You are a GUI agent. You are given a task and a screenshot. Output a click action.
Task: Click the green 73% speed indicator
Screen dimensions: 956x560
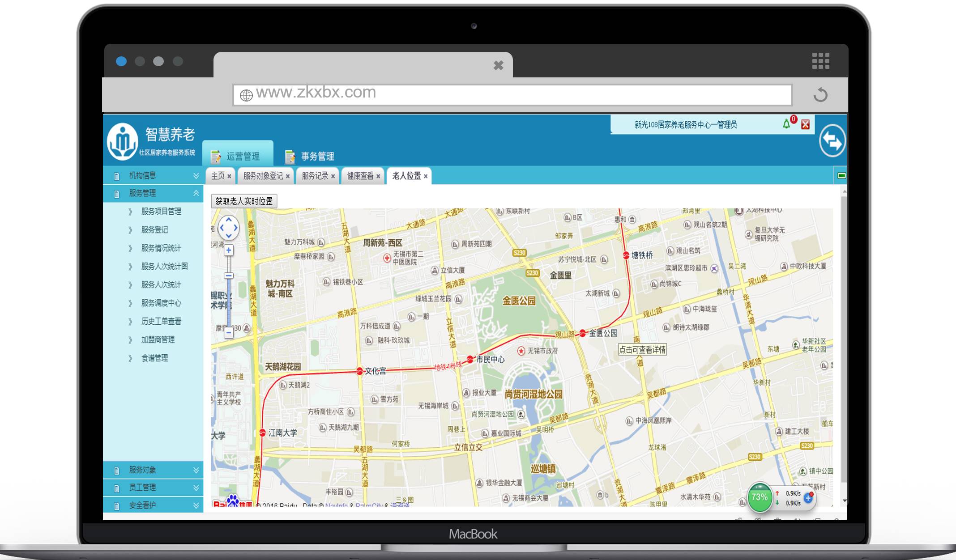coord(760,497)
